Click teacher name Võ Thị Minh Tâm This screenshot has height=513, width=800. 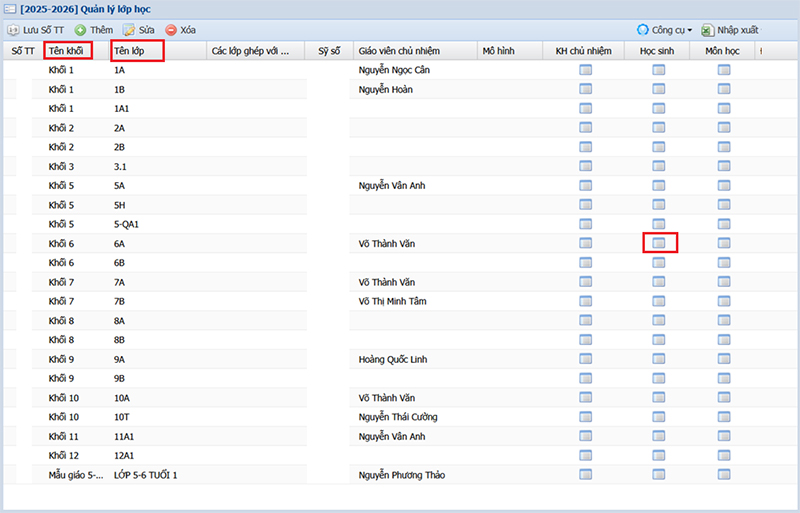click(x=392, y=301)
